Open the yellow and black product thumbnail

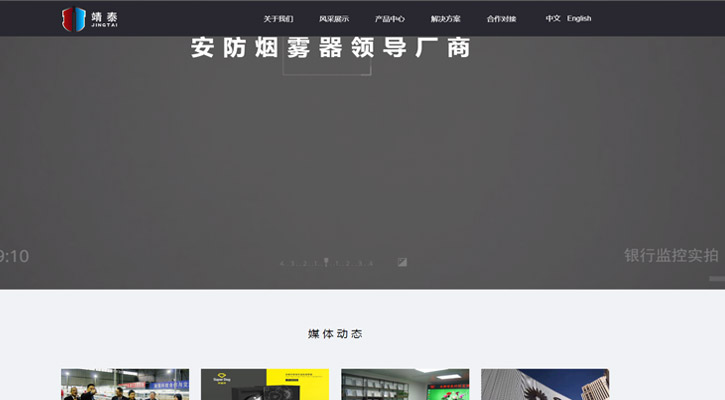tap(265, 385)
